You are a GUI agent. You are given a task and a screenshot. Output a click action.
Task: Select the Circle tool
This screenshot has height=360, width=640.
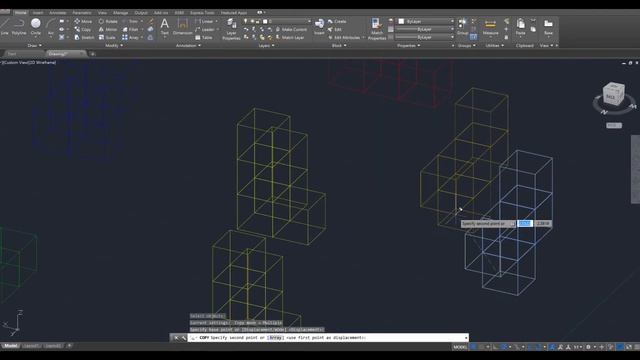[x=36, y=27]
